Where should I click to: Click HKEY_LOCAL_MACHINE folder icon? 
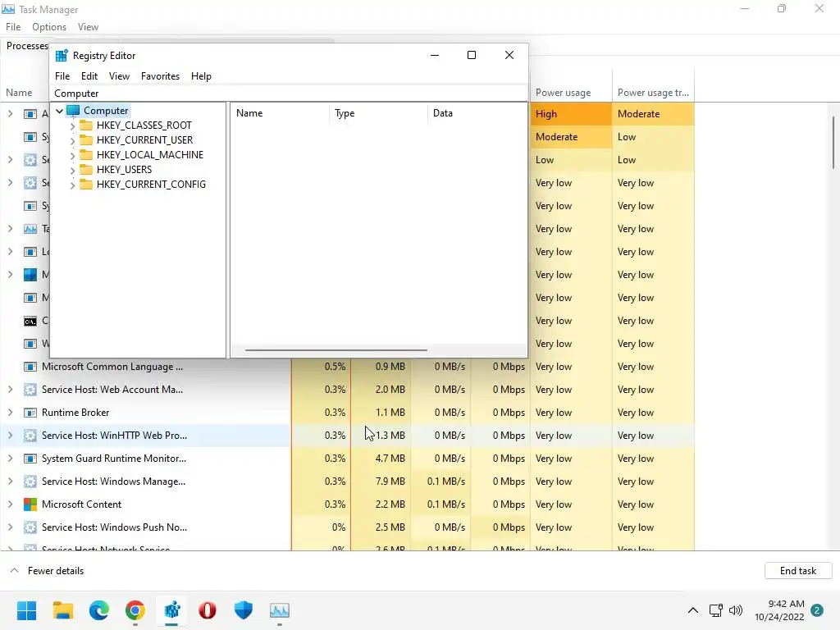coord(85,155)
